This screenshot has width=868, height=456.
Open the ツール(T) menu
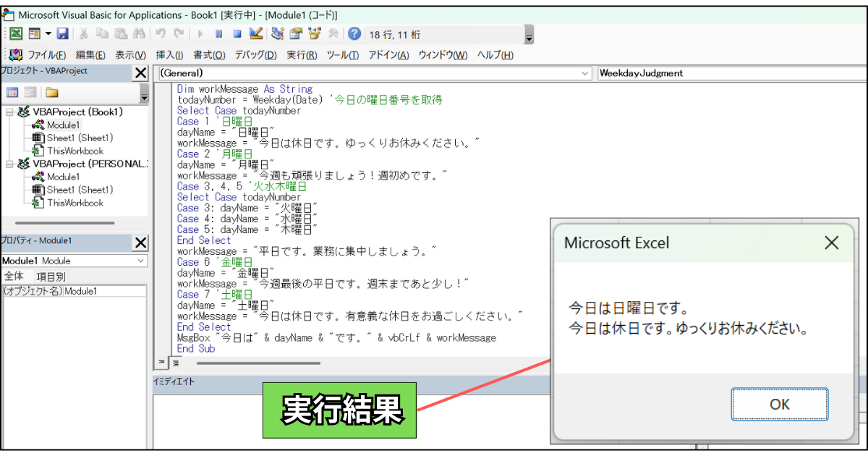343,55
